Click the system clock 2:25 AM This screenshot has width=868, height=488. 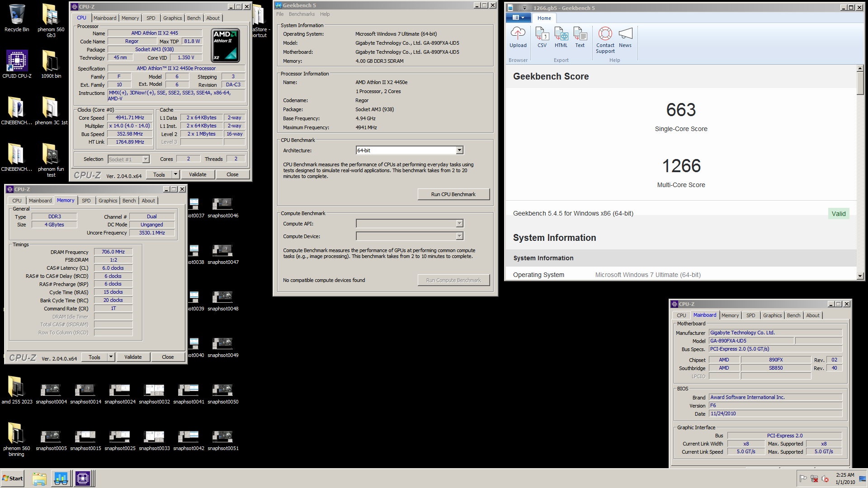[x=845, y=475]
